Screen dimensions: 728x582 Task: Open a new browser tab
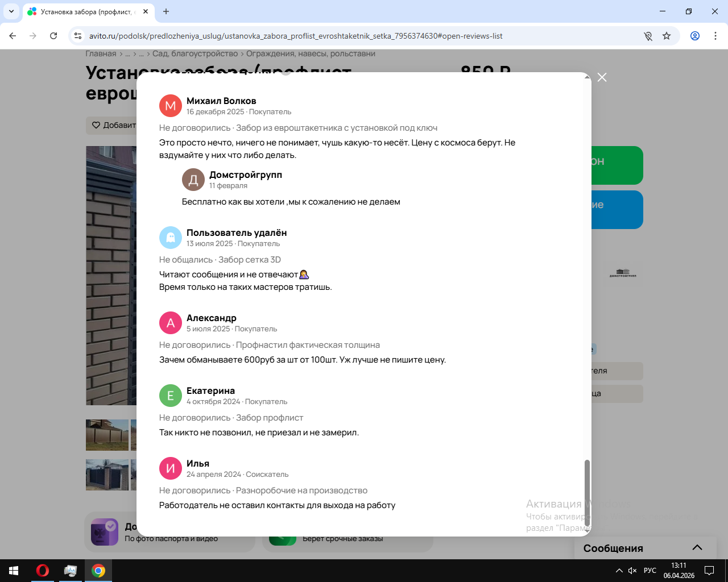click(x=166, y=11)
